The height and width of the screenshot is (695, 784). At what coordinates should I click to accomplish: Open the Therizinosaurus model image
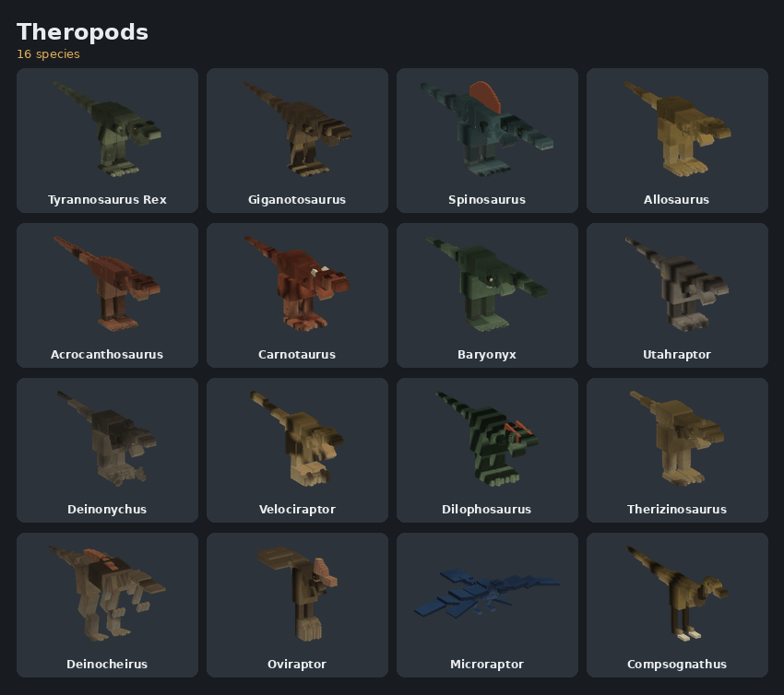pos(677,439)
